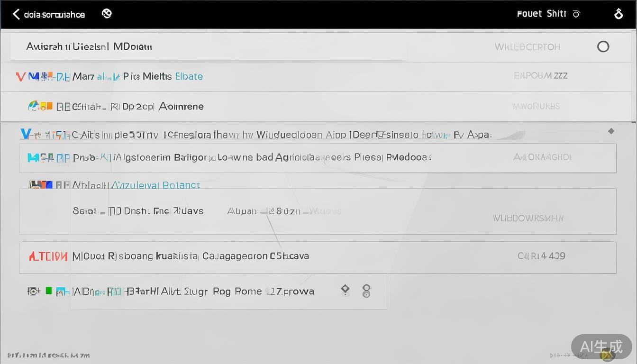Toggle the green square on the bottom row
This screenshot has height=364, width=637.
pos(48,291)
